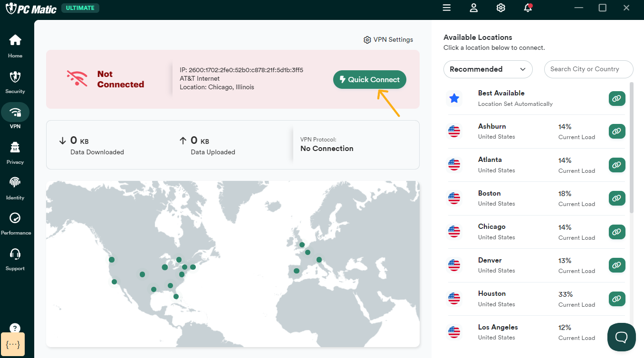Click the Houston connect link icon
644x358 pixels.
tap(616, 299)
